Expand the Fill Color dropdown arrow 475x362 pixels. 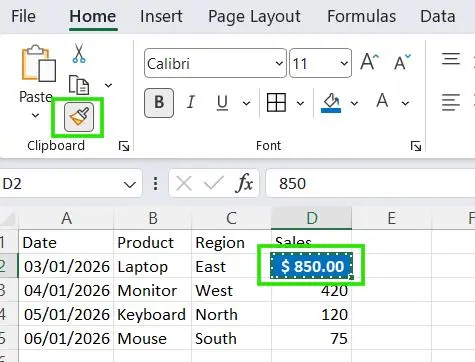click(x=354, y=103)
